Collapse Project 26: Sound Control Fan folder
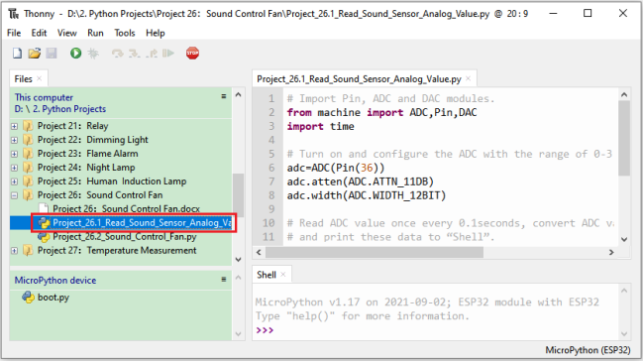Viewport: 644px width, 362px height. [x=15, y=195]
